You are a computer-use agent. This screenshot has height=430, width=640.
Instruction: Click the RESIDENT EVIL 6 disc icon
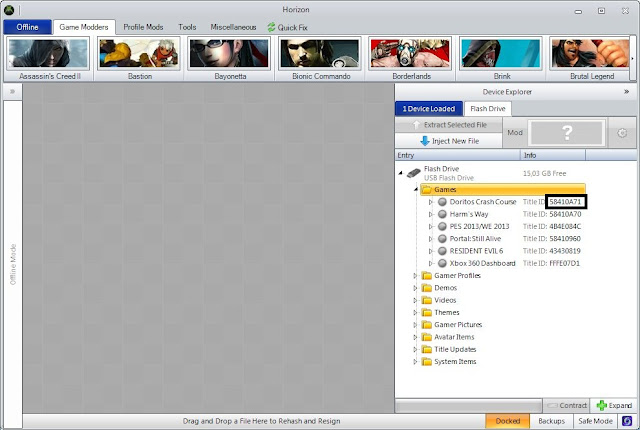pos(442,251)
